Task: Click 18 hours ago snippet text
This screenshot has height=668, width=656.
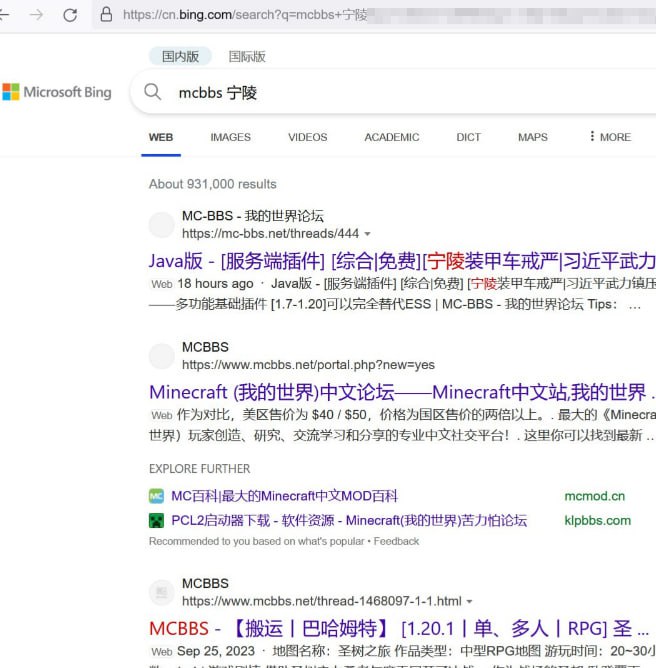Action: [215, 284]
